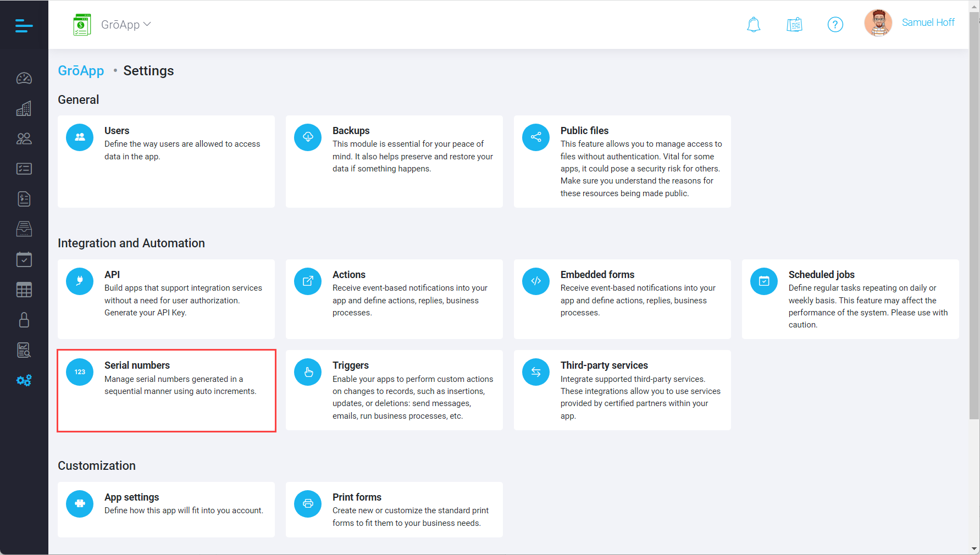Click the lock security icon in sidebar
This screenshot has height=555, width=980.
pos(24,320)
